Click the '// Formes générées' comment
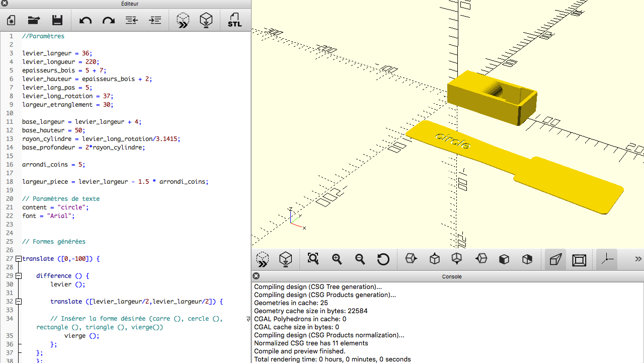This screenshot has height=363, width=644. (54, 242)
